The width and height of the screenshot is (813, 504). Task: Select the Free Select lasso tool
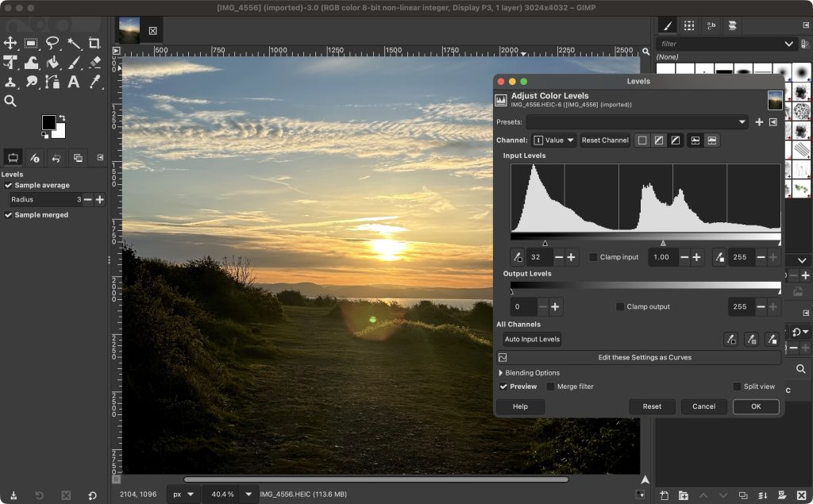coord(52,43)
